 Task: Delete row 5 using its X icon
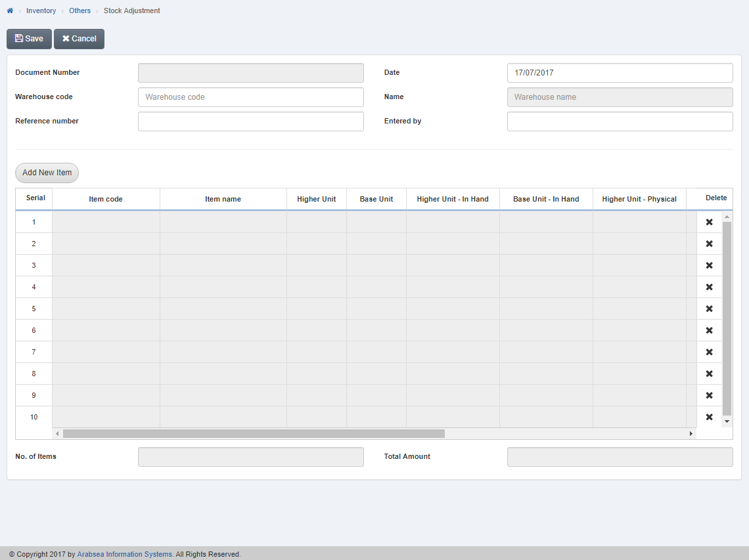pyautogui.click(x=709, y=309)
